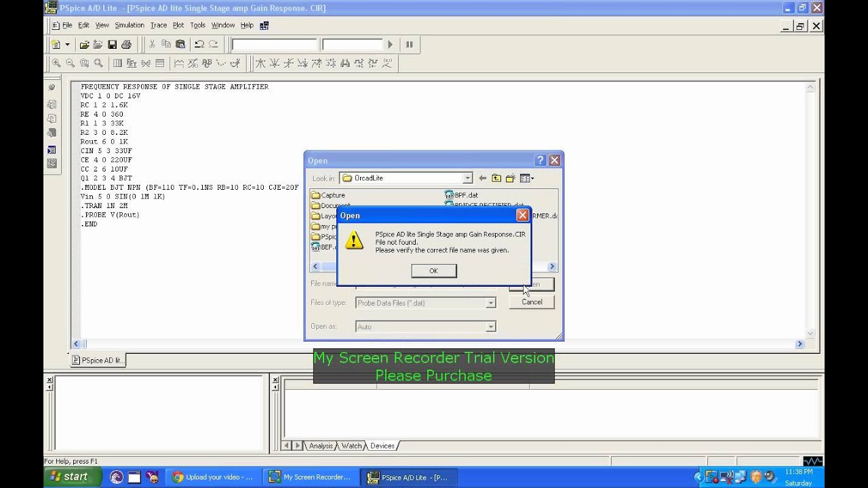Click the Cut scissors icon
The width and height of the screenshot is (868, 488).
[152, 45]
